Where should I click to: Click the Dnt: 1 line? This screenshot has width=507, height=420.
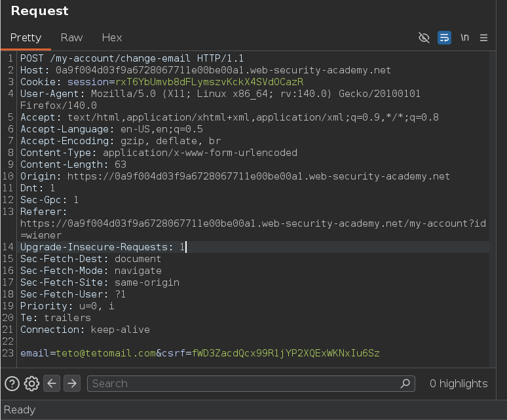[37, 188]
